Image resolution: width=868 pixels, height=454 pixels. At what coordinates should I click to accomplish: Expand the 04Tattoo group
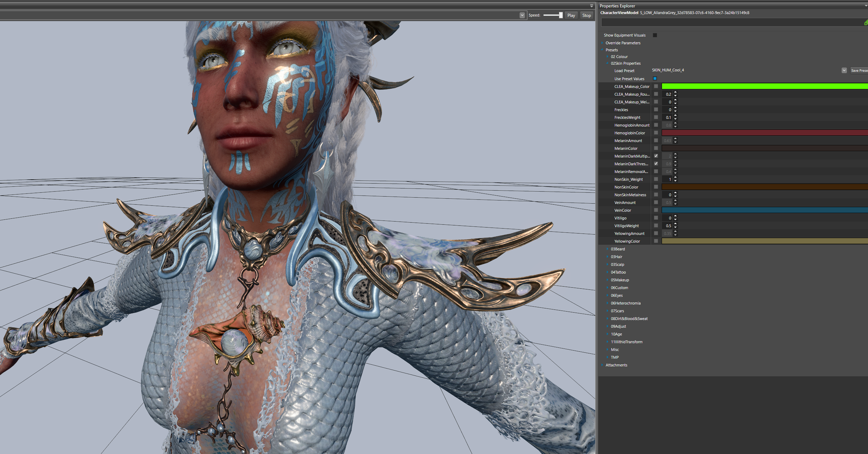click(x=607, y=272)
